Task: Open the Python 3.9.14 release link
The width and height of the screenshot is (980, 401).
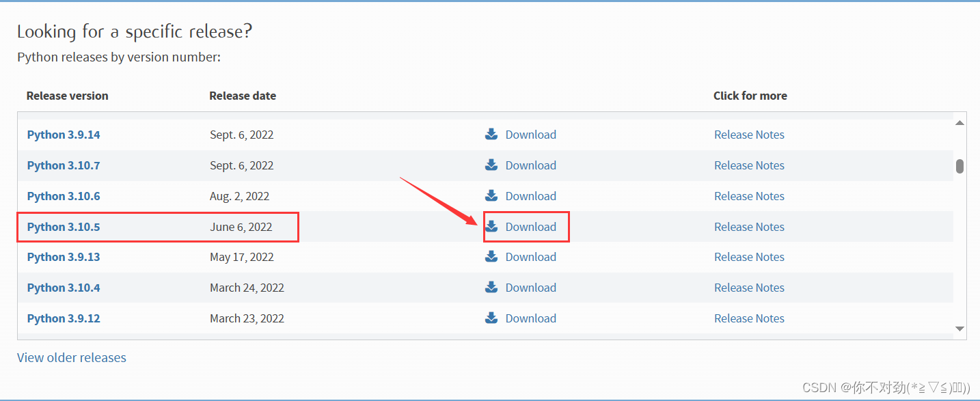Action: 64,135
